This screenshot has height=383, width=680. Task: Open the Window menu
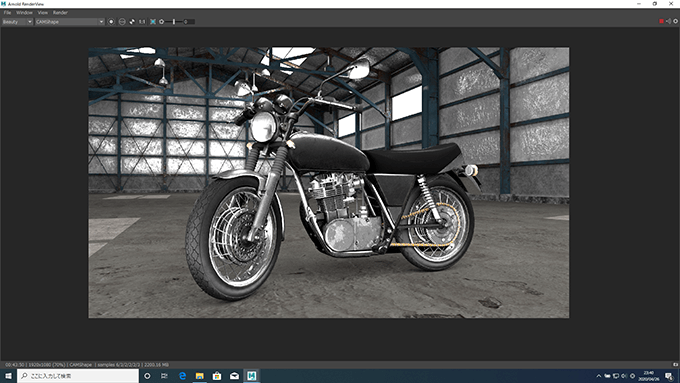24,13
